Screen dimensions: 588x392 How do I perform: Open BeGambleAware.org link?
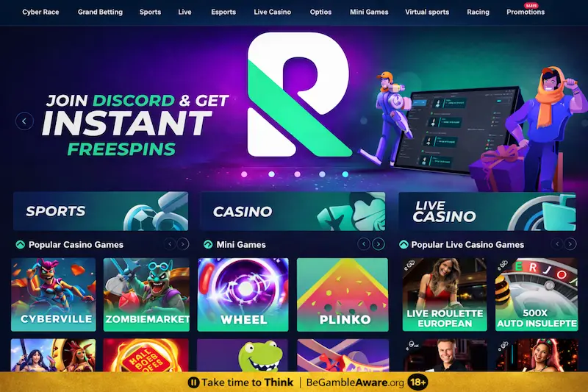pyautogui.click(x=355, y=382)
